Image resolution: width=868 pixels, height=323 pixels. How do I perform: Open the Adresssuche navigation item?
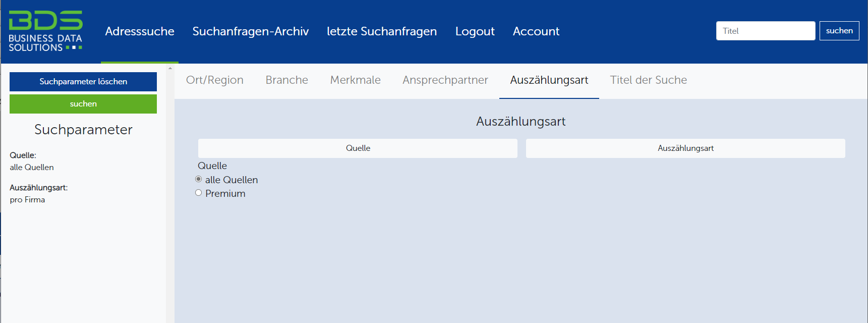pos(140,31)
